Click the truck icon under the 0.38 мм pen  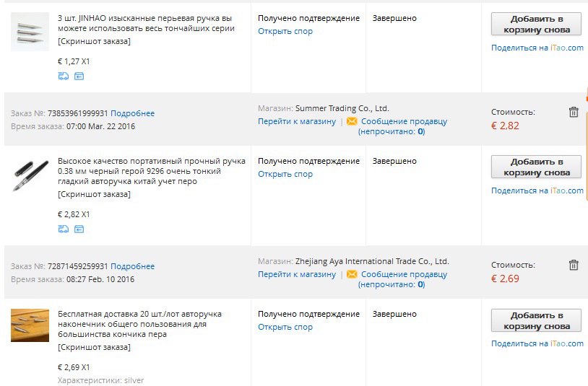click(x=63, y=229)
